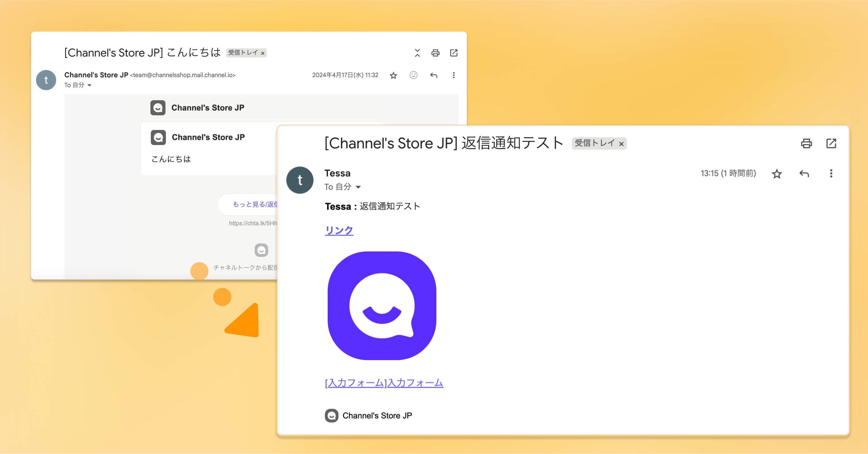Reply to Channel's Store JP message
The width and height of the screenshot is (868, 454).
434,75
